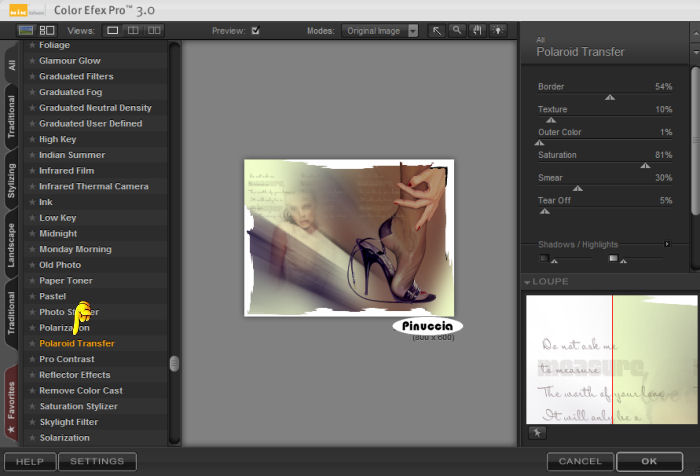Collapse the Loupe panel
The width and height of the screenshot is (700, 476).
point(528,283)
